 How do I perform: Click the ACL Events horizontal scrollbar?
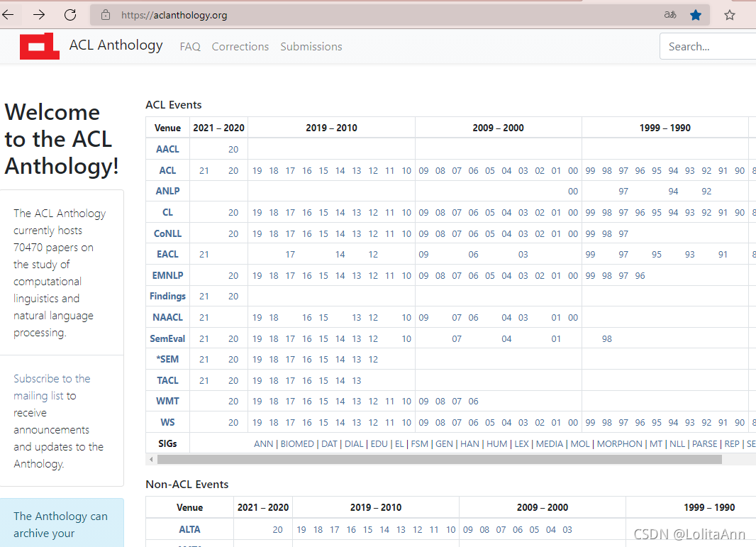pos(439,459)
